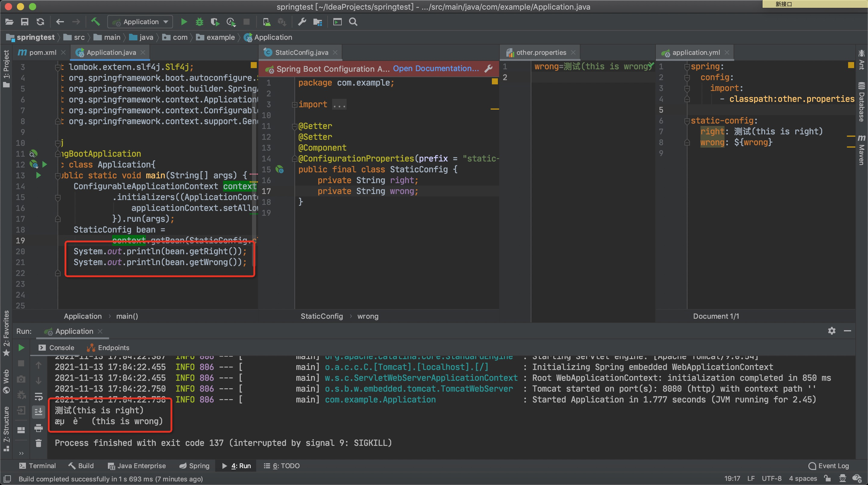Viewport: 868px width, 485px height.
Task: Toggle read-only mode via status bar lock
Action: tap(827, 479)
